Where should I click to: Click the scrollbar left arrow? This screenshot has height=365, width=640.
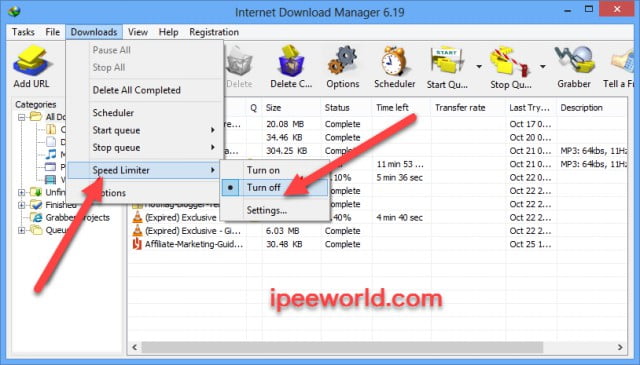pyautogui.click(x=135, y=347)
